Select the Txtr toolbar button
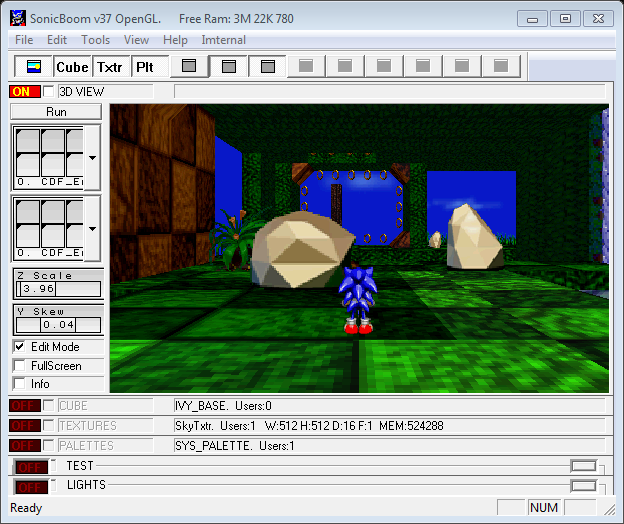 [x=110, y=67]
